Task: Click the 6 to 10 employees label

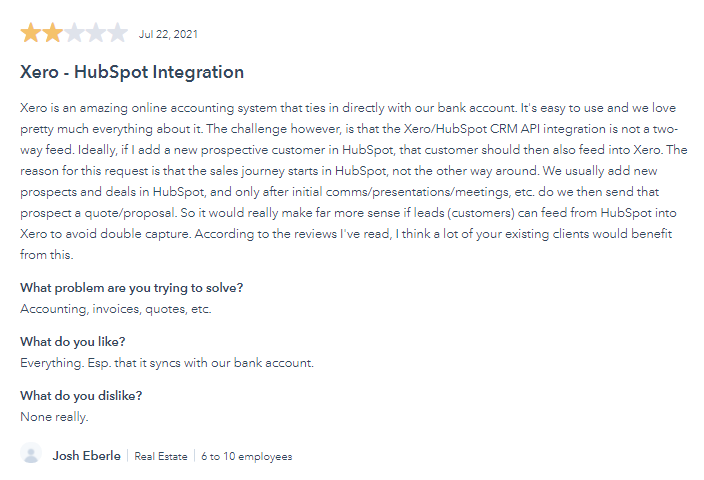Action: coord(246,456)
